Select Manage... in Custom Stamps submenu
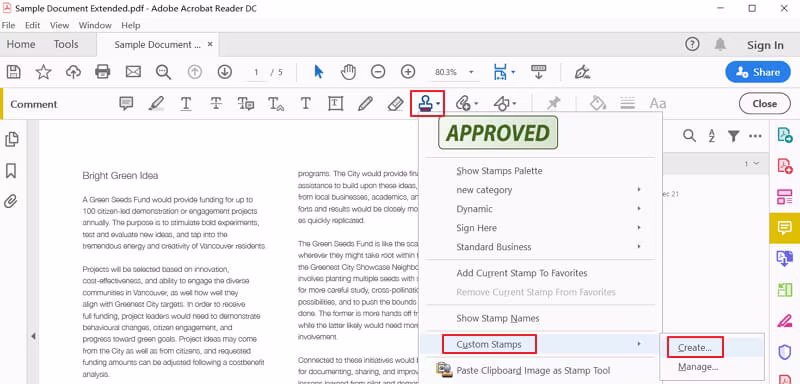 click(x=698, y=367)
